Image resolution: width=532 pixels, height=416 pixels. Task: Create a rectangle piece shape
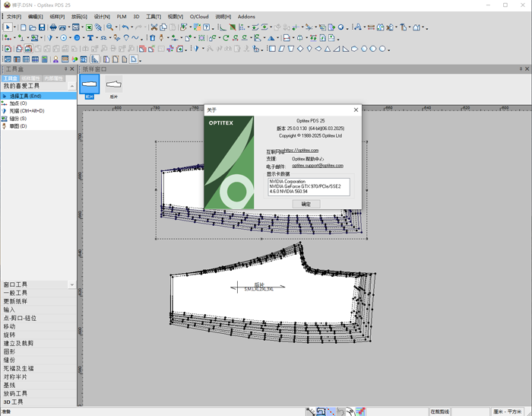[272, 49]
